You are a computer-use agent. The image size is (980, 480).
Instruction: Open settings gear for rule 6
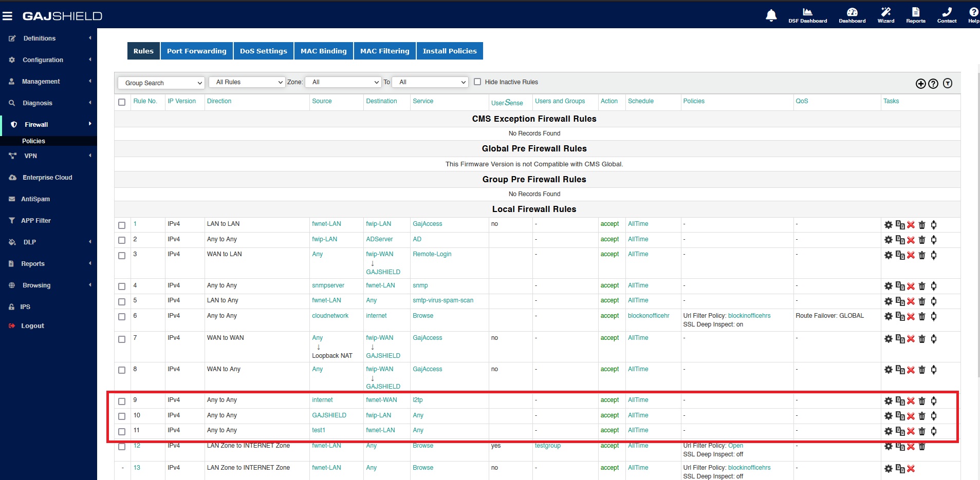coord(888,317)
